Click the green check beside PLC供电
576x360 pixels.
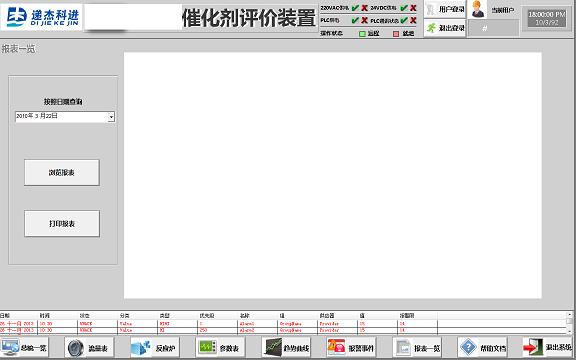tap(355, 20)
